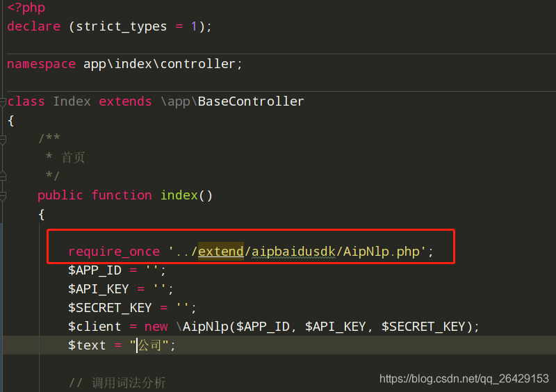Click aipbaidusdk in the require path
556x392 pixels.
tap(293, 252)
